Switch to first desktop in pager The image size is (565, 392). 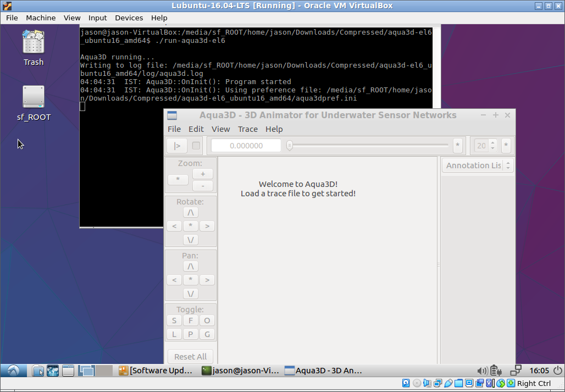86,371
